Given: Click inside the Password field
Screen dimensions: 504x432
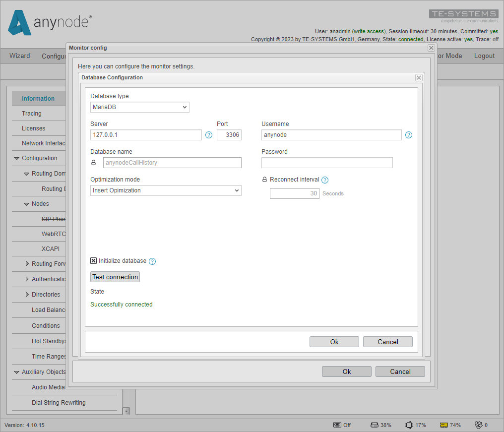Looking at the screenshot, I should (326, 162).
